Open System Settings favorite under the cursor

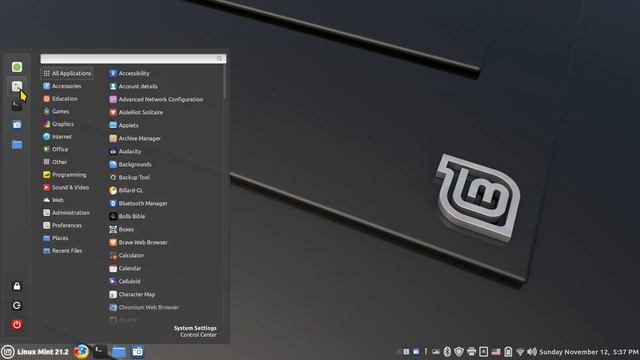tap(17, 86)
